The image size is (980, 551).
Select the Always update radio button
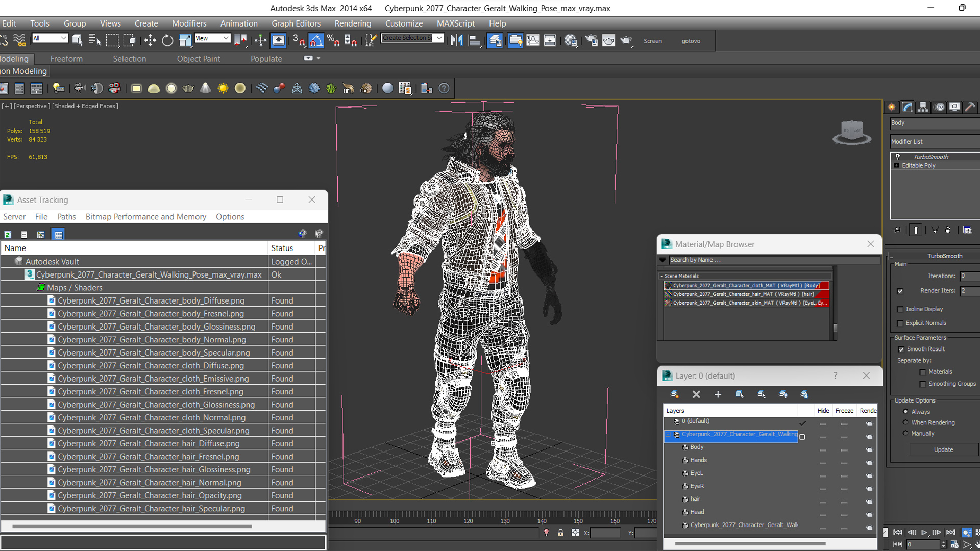(x=906, y=412)
